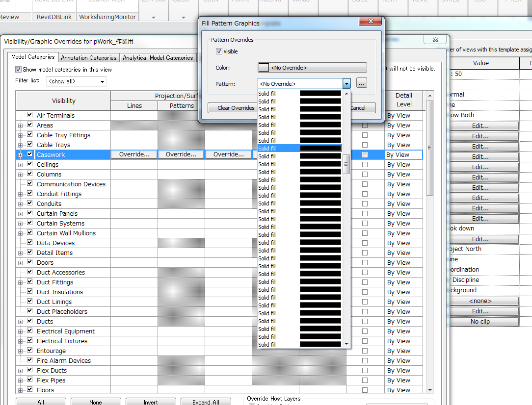The height and width of the screenshot is (405, 532).
Task: Open the Pattern override dropdown arrow
Action: click(x=346, y=83)
